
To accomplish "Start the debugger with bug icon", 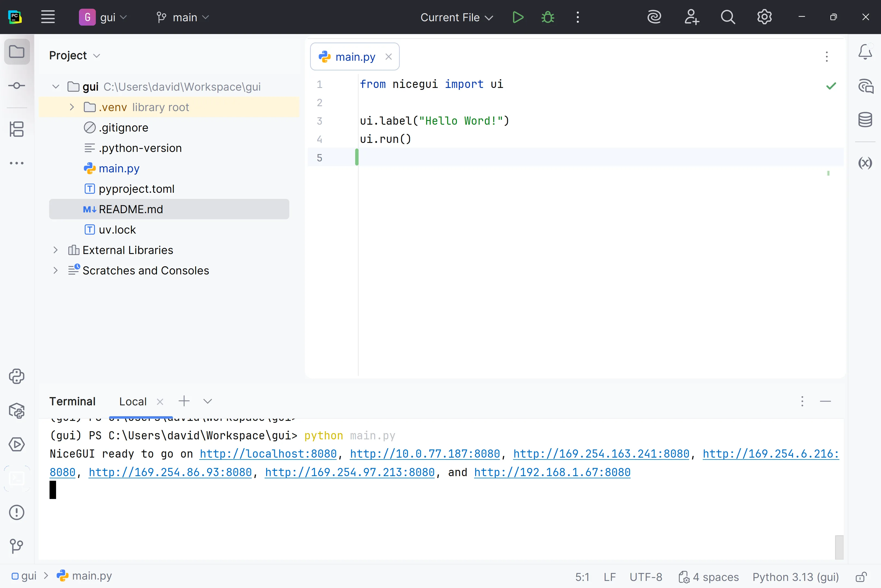I will (547, 17).
